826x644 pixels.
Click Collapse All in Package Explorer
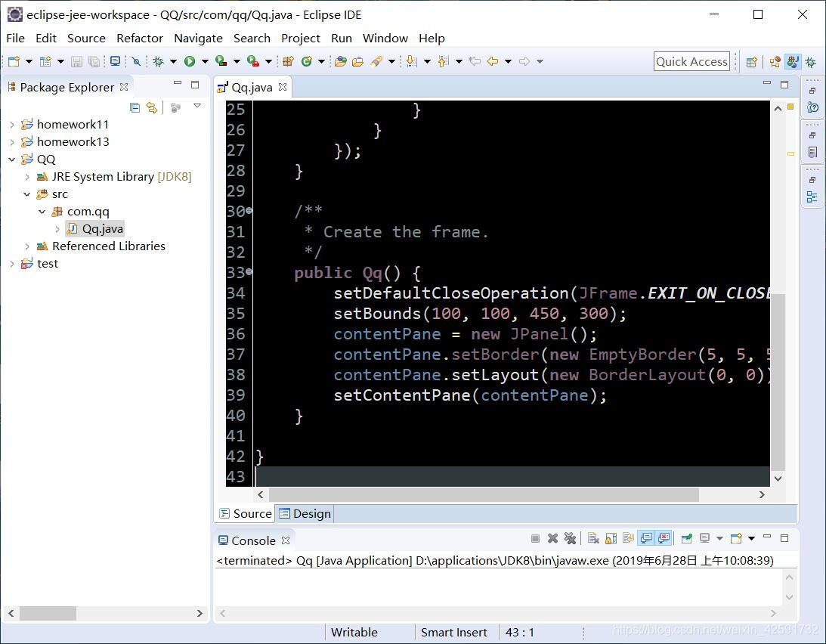tap(135, 108)
